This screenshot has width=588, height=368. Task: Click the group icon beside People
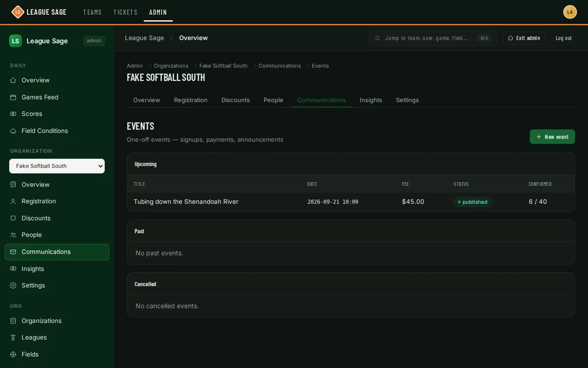[x=13, y=235]
